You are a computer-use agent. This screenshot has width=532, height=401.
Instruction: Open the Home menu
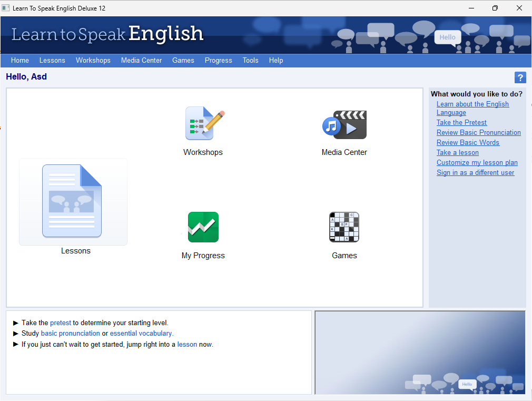point(19,61)
